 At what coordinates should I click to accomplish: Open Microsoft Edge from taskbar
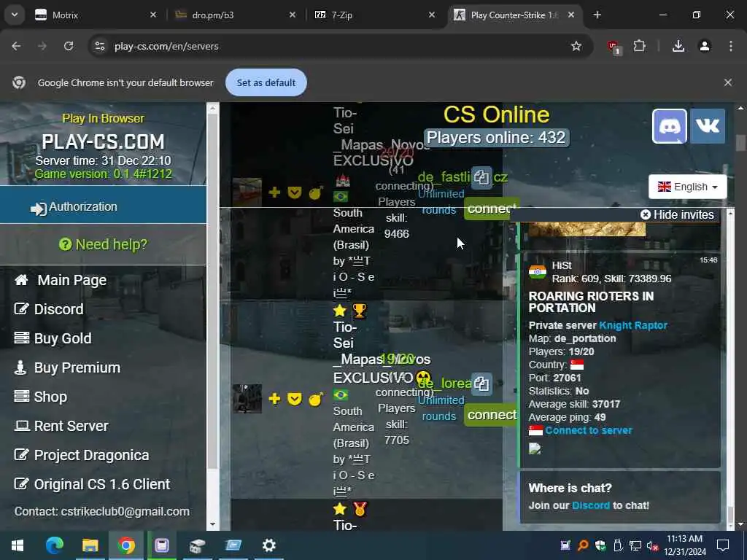point(54,545)
